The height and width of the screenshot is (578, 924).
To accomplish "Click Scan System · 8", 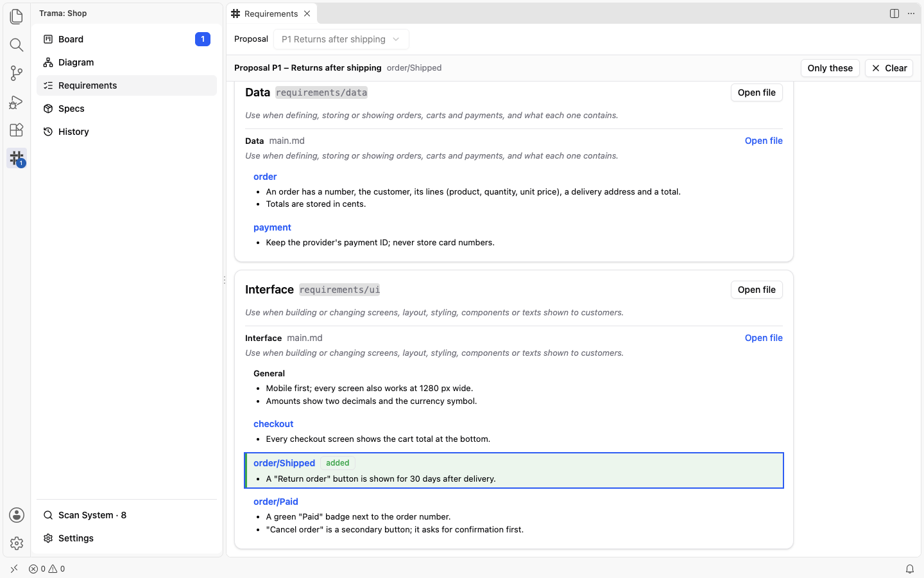I will (126, 515).
